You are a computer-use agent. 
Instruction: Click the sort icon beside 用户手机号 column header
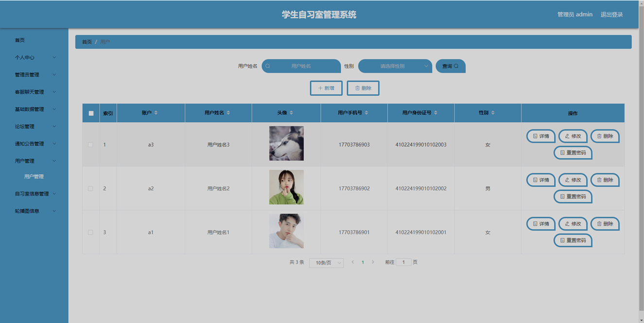tap(366, 113)
